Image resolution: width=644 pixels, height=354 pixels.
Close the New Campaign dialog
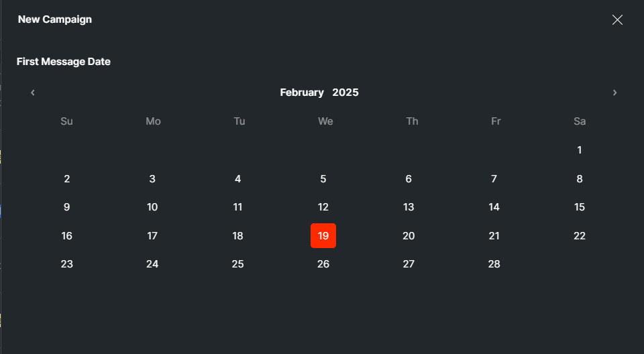pyautogui.click(x=617, y=20)
